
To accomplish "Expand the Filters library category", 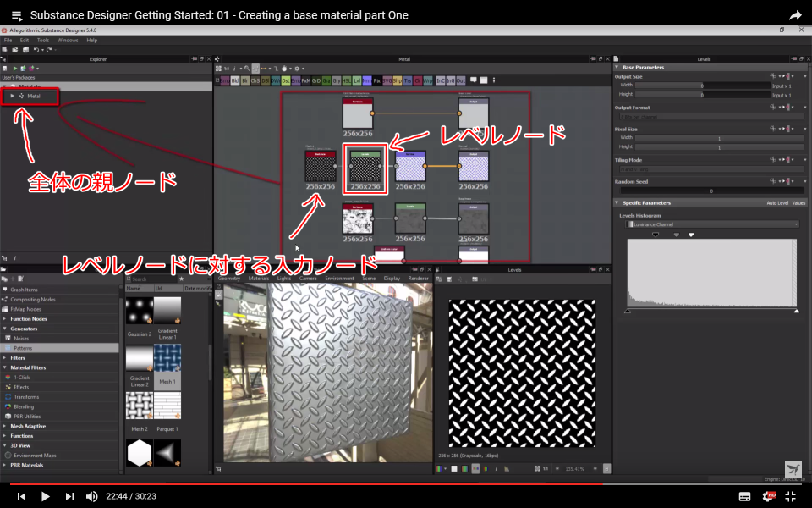I will (x=5, y=357).
